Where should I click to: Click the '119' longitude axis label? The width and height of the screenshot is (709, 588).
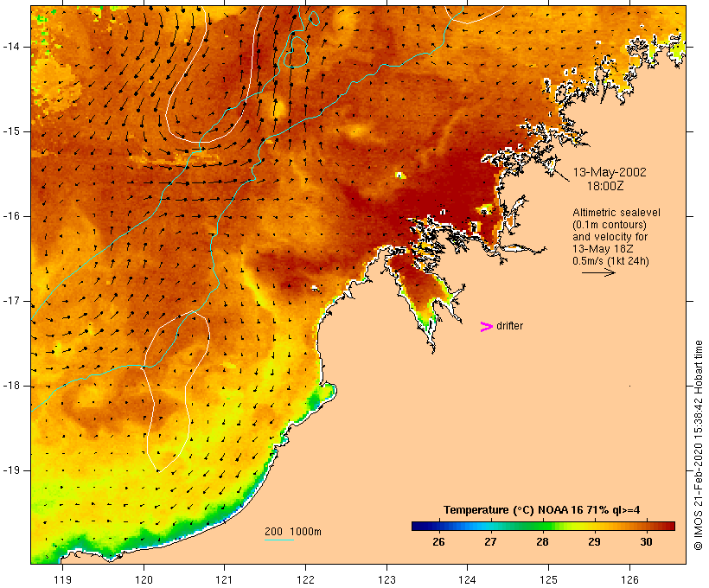click(62, 579)
